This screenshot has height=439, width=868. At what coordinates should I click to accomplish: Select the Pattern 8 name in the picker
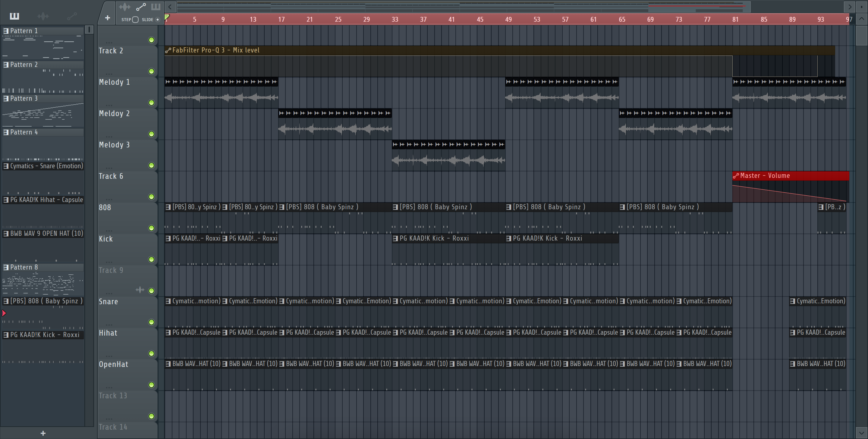point(24,267)
